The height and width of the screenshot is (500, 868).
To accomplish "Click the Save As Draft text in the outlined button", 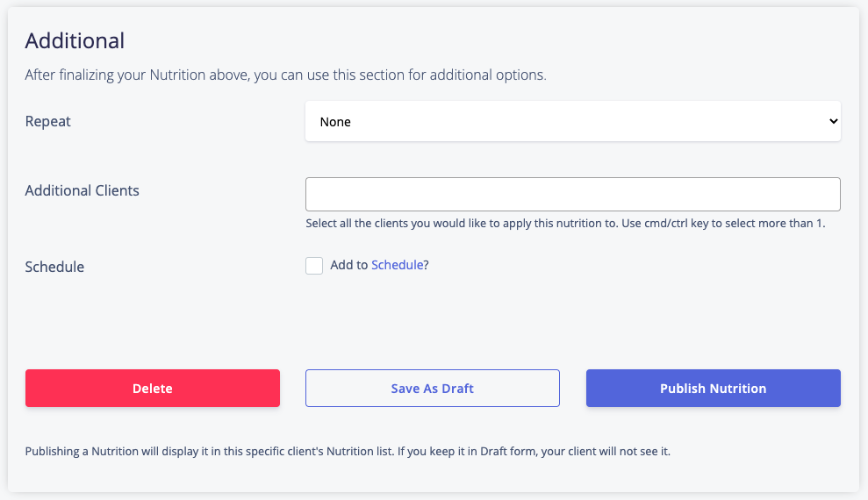I will (x=433, y=389).
